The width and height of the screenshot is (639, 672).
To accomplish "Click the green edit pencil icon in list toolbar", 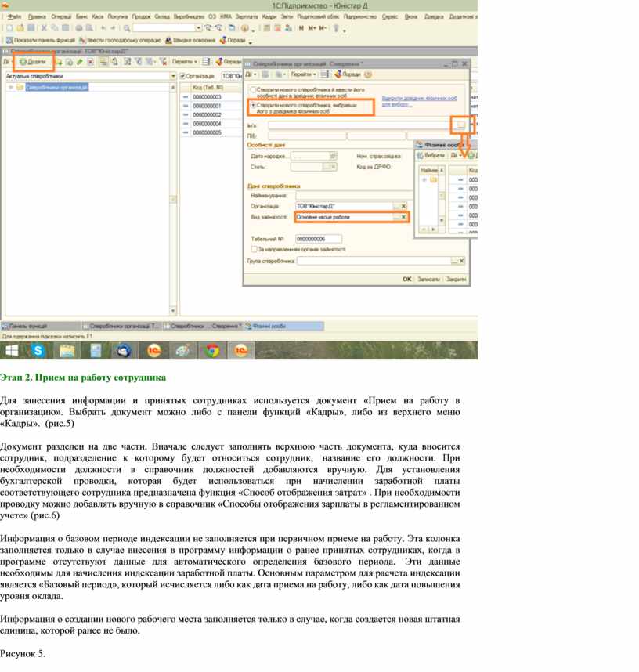I will pos(80,62).
